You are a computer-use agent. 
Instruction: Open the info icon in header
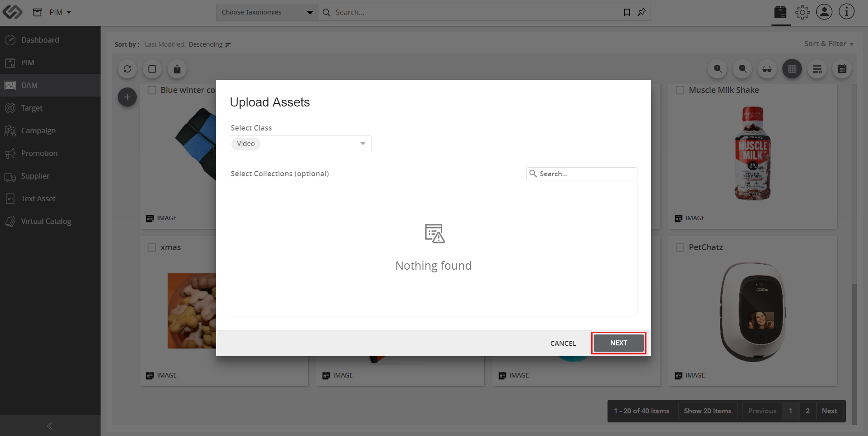point(846,12)
